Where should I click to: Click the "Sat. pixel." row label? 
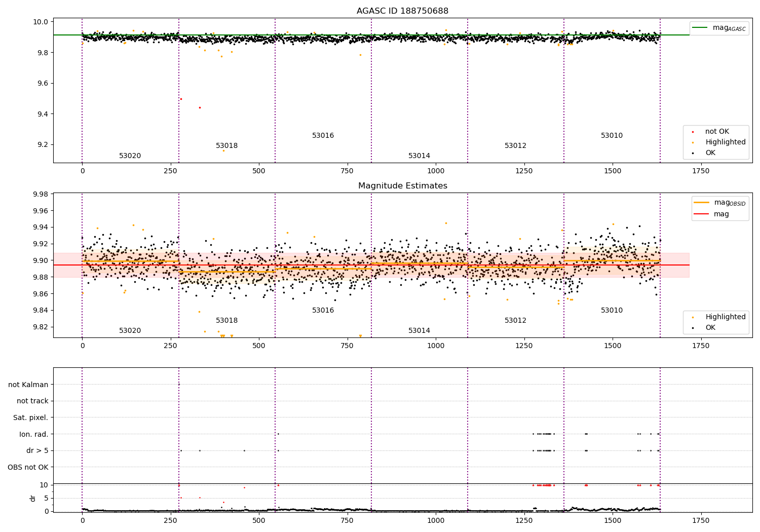click(30, 417)
